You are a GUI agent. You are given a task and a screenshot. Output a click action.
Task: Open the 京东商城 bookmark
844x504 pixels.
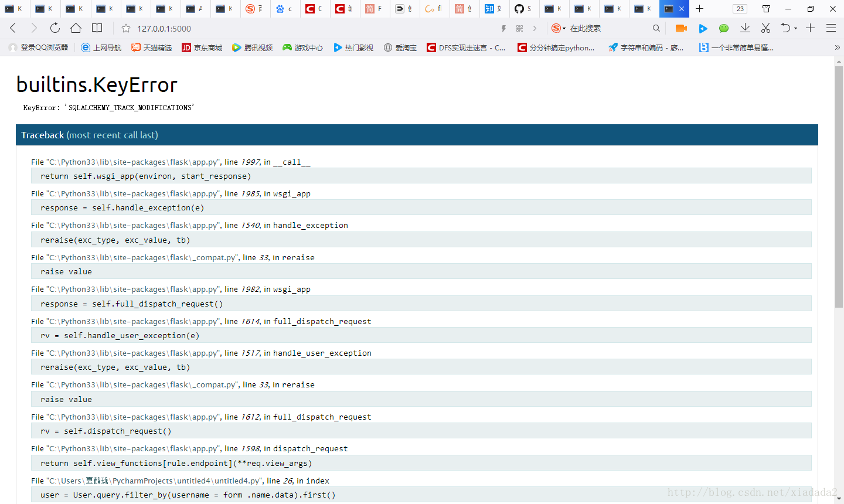[x=202, y=47]
